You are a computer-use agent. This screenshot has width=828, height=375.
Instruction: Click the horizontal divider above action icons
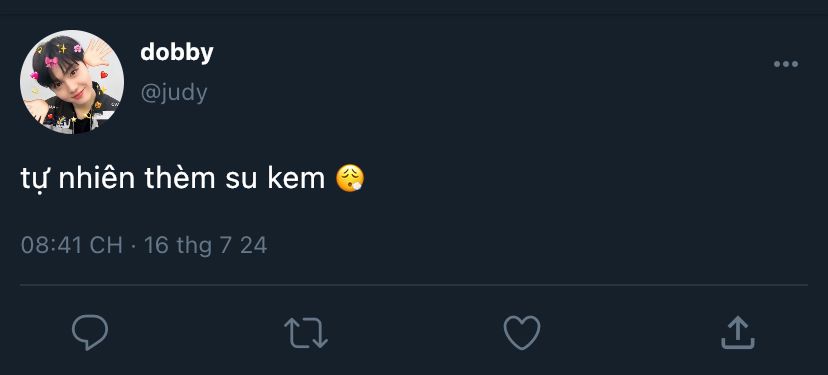tap(414, 285)
